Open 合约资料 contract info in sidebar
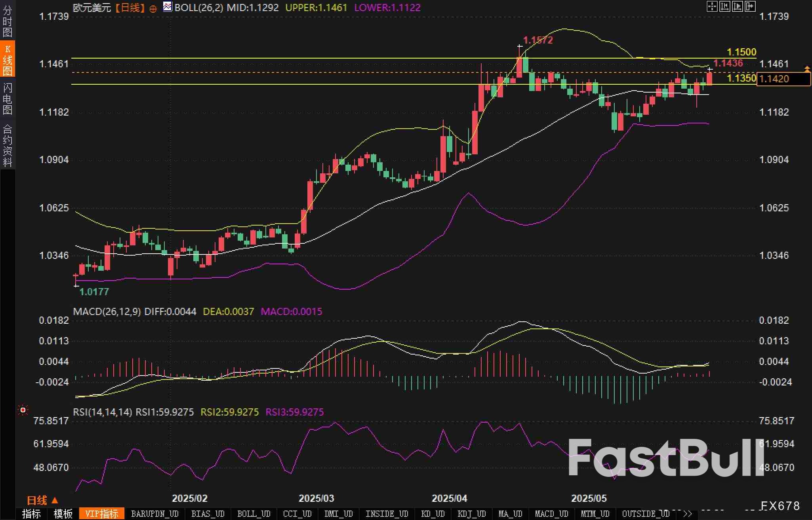This screenshot has width=812, height=520. coord(7,145)
